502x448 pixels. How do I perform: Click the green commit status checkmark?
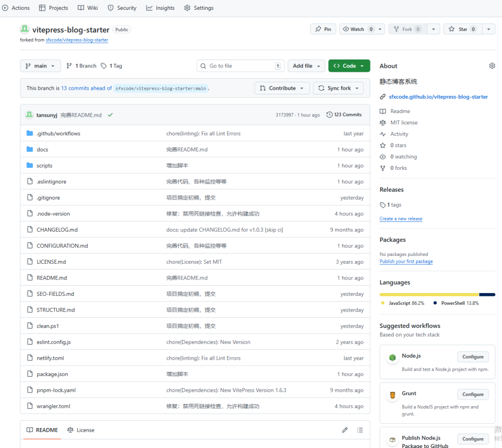tap(110, 115)
